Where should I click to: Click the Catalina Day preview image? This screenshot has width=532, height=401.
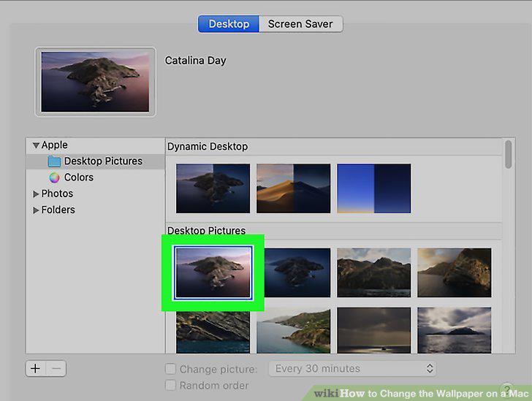click(95, 82)
